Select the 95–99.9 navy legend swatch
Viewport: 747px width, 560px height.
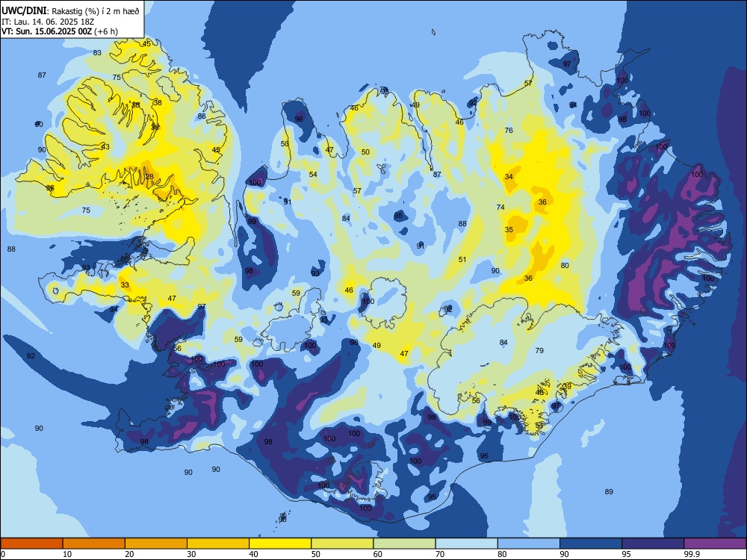(x=653, y=544)
